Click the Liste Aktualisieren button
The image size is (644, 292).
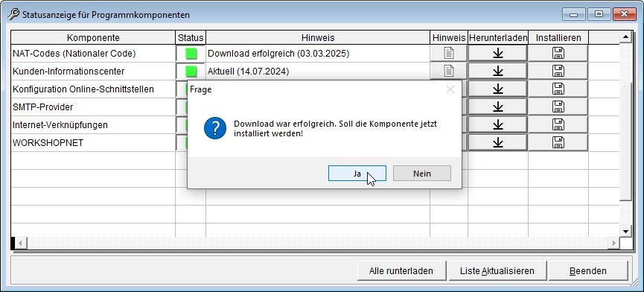click(x=497, y=271)
